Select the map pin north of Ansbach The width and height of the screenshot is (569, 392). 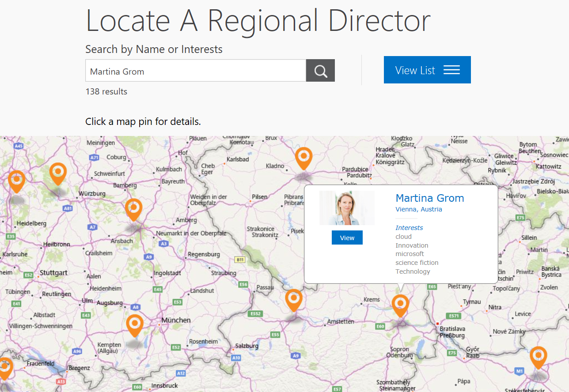click(x=133, y=209)
